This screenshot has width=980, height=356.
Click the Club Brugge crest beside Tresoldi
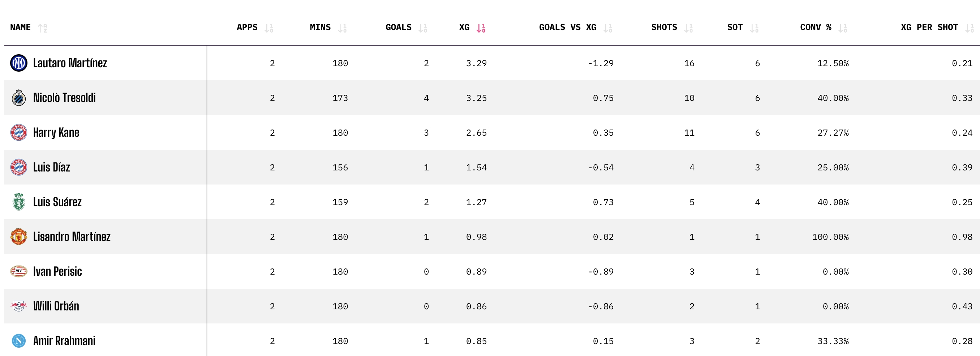pos(19,98)
